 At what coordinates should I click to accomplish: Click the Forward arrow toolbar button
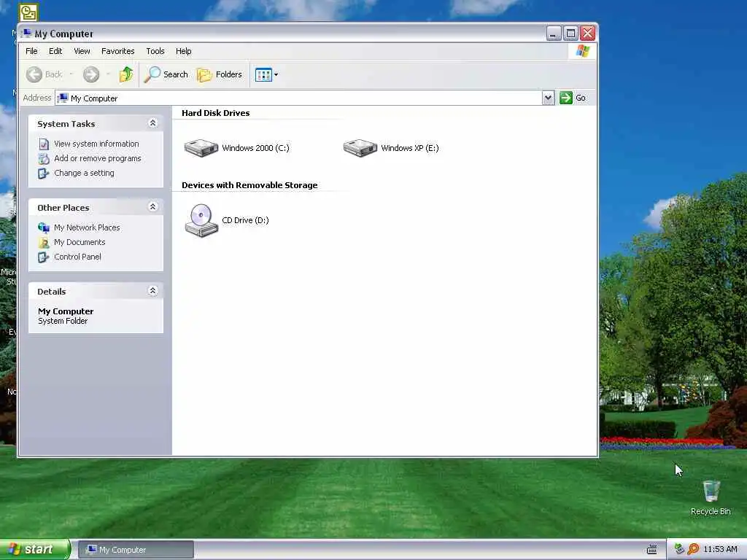point(91,74)
